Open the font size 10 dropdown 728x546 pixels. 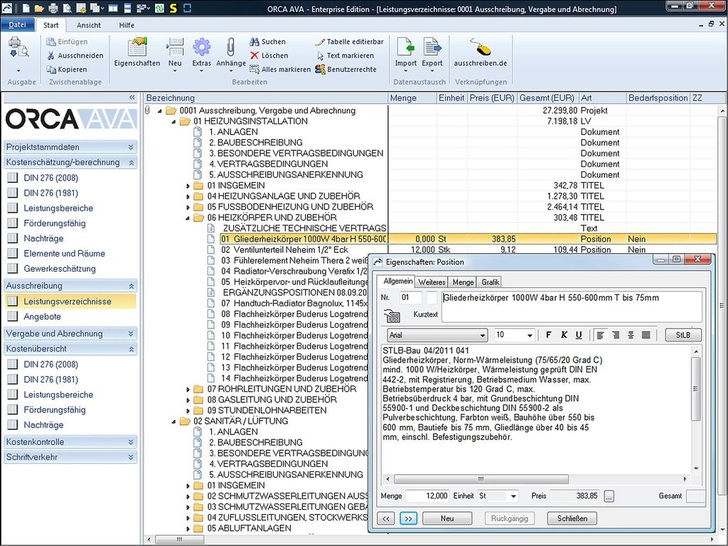pyautogui.click(x=530, y=335)
